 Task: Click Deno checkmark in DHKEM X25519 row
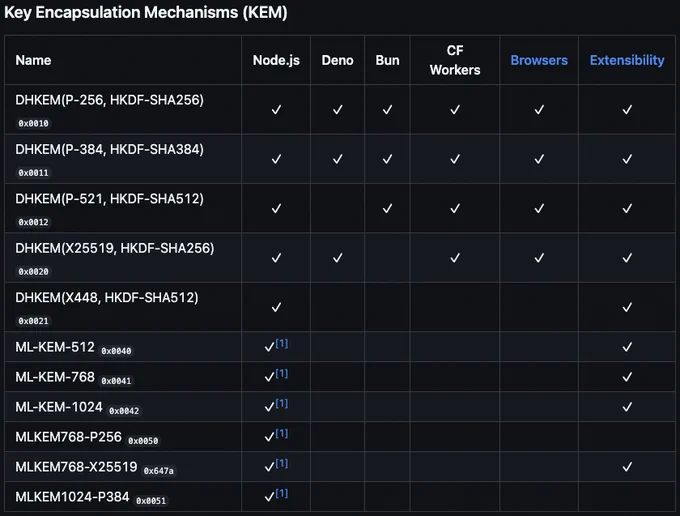[337, 258]
